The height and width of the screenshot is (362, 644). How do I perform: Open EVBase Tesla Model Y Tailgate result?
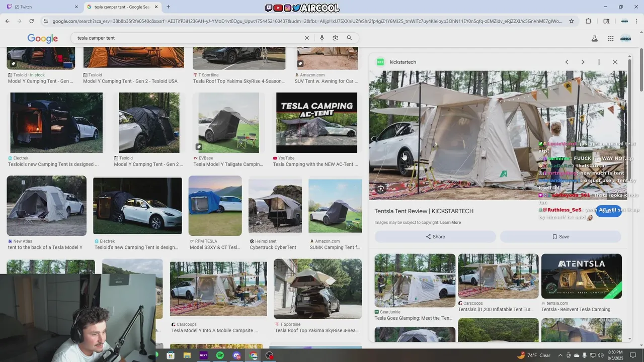(228, 122)
